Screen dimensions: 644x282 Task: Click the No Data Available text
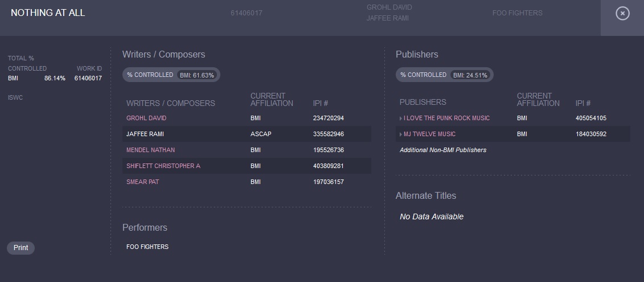pyautogui.click(x=431, y=216)
